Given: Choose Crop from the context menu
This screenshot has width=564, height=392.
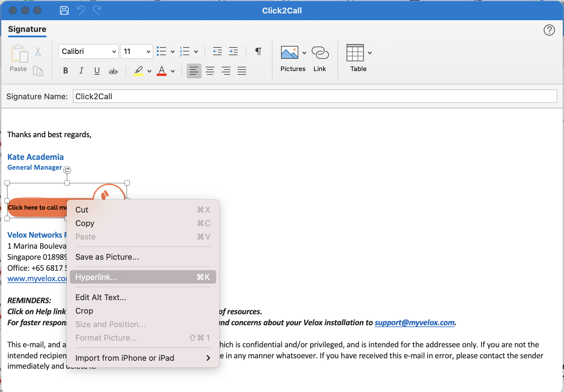Looking at the screenshot, I should coord(143,311).
